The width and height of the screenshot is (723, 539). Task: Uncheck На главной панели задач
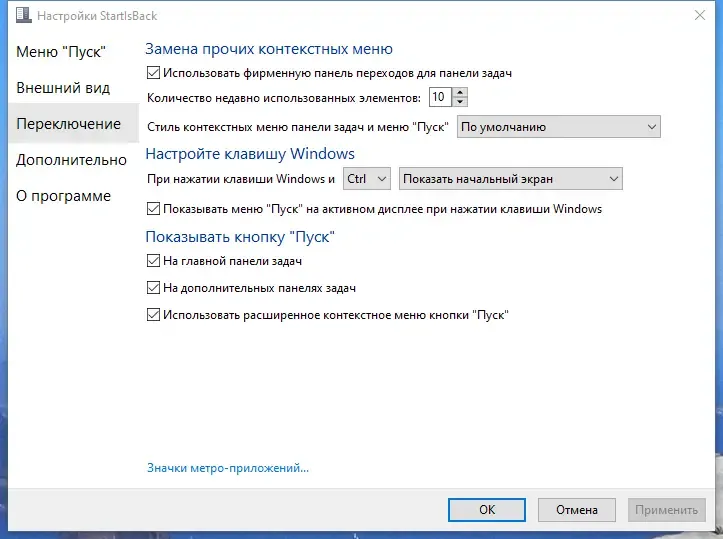click(x=154, y=261)
